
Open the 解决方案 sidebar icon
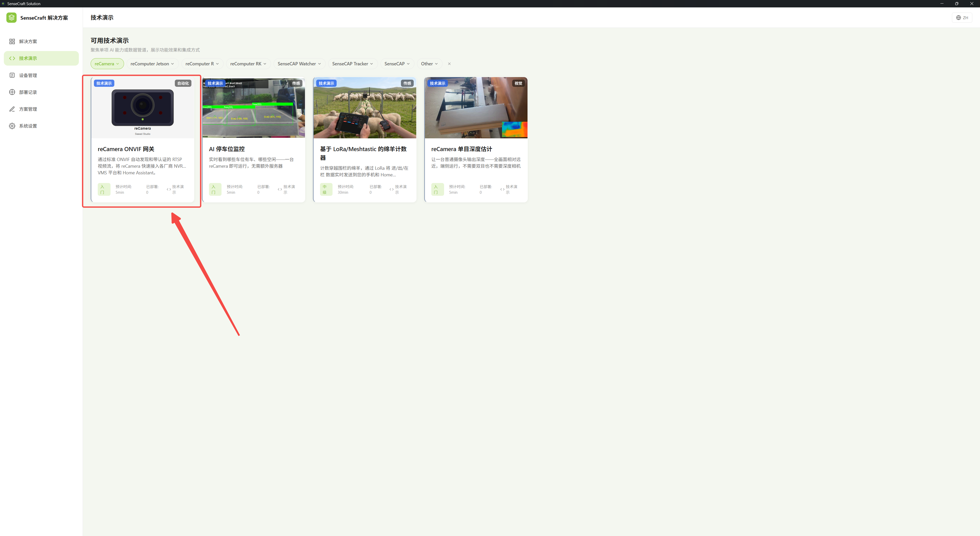point(12,41)
